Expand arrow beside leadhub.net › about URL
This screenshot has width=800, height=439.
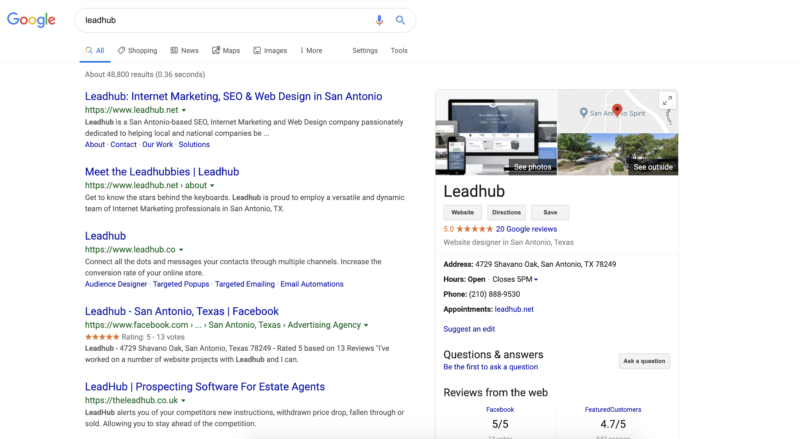tap(212, 186)
